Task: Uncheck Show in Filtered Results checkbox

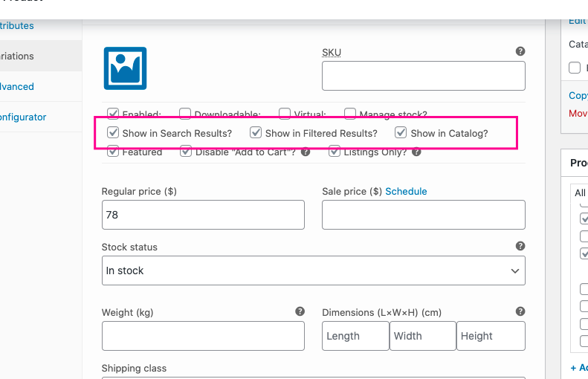Action: tap(256, 133)
